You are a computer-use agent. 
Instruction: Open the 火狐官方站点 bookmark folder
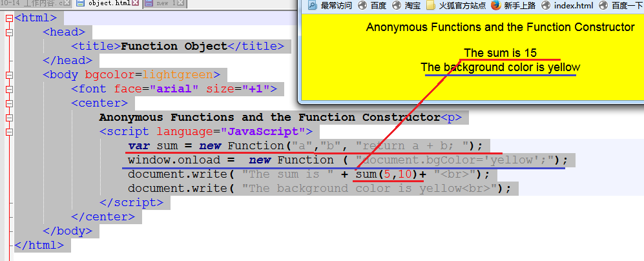click(456, 5)
